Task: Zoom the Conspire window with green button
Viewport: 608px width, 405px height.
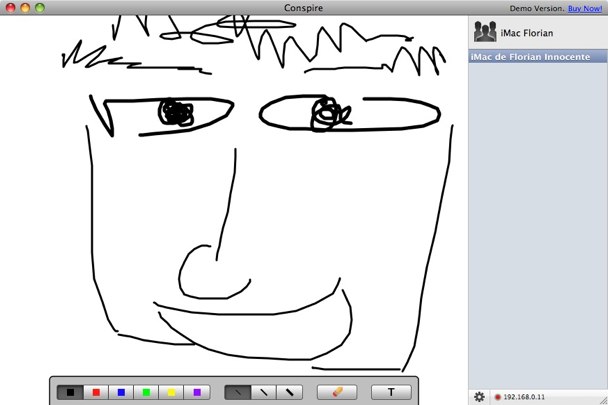Action: (40, 8)
